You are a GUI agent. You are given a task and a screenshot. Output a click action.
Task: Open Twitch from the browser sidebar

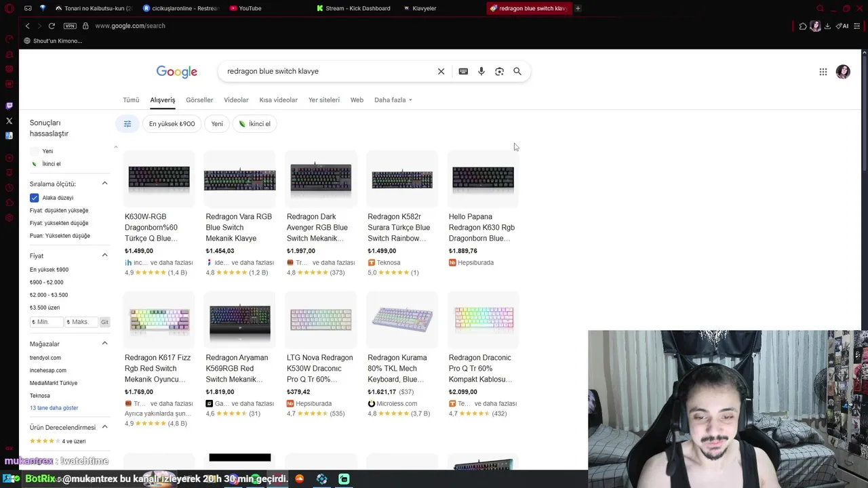pyautogui.click(x=9, y=106)
